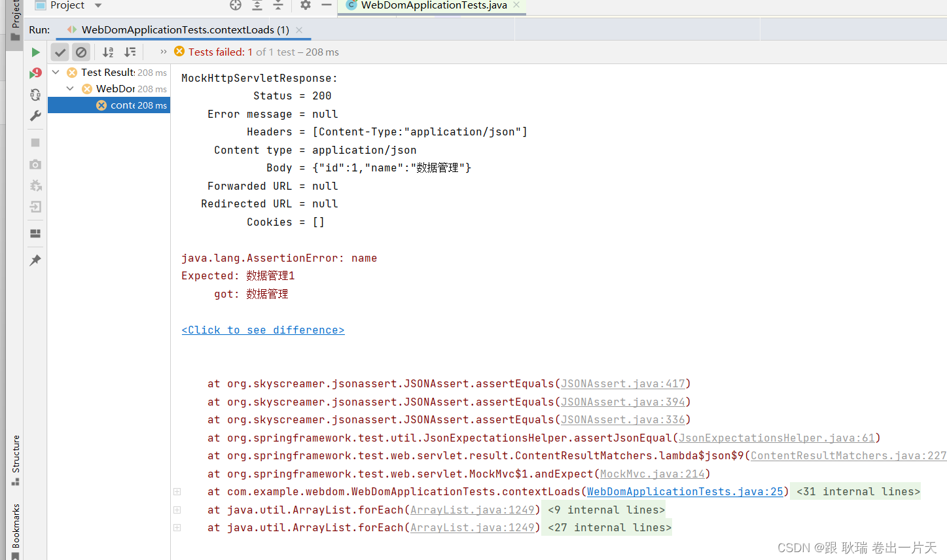
Task: Click the 'Cookies = []' line
Action: click(286, 222)
